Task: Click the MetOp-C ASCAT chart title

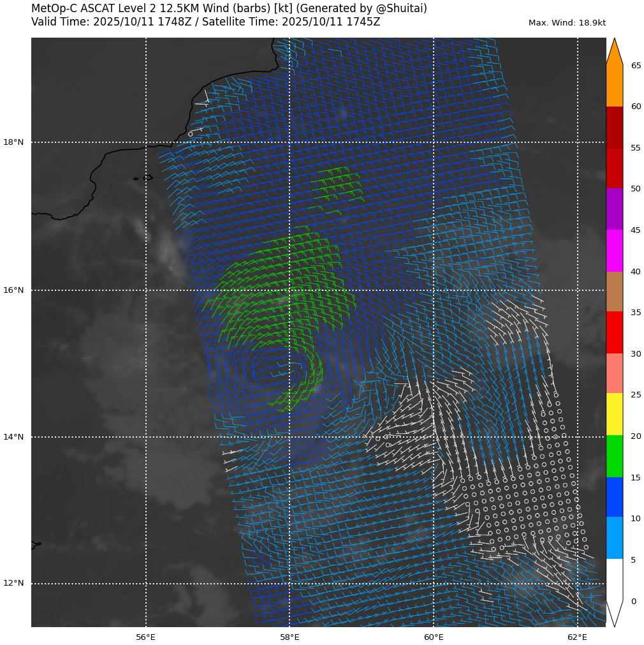Action: click(x=229, y=9)
